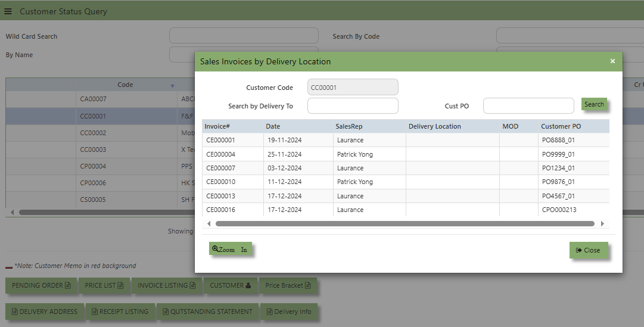Select customer row CC00001
This screenshot has height=327, width=644.
(x=100, y=116)
